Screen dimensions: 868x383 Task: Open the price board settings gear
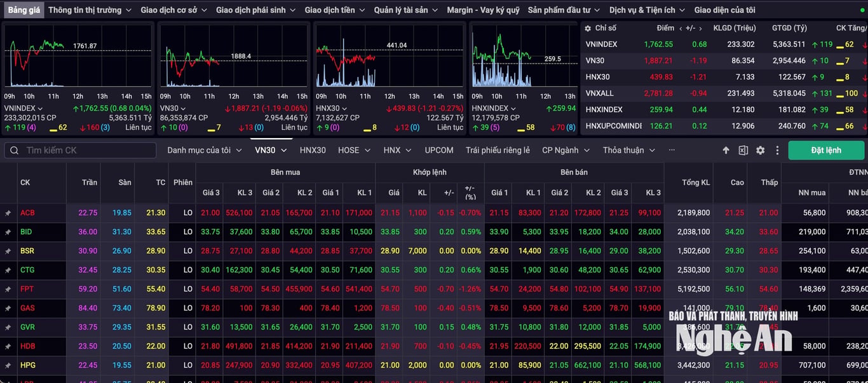[x=760, y=151]
